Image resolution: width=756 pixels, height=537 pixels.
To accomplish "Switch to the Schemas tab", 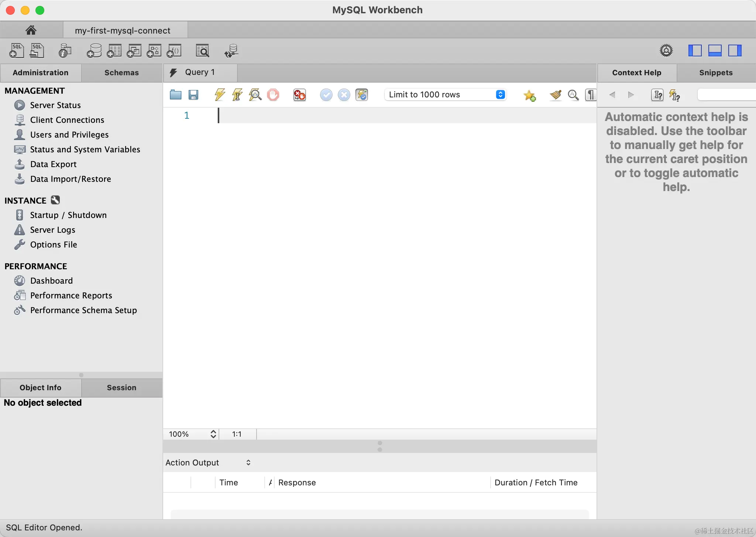I will [x=122, y=73].
